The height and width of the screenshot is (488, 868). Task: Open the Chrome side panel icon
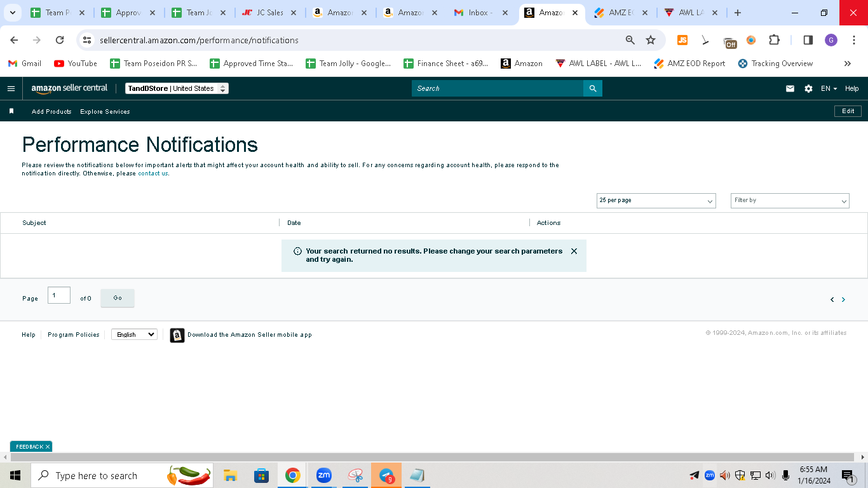808,40
